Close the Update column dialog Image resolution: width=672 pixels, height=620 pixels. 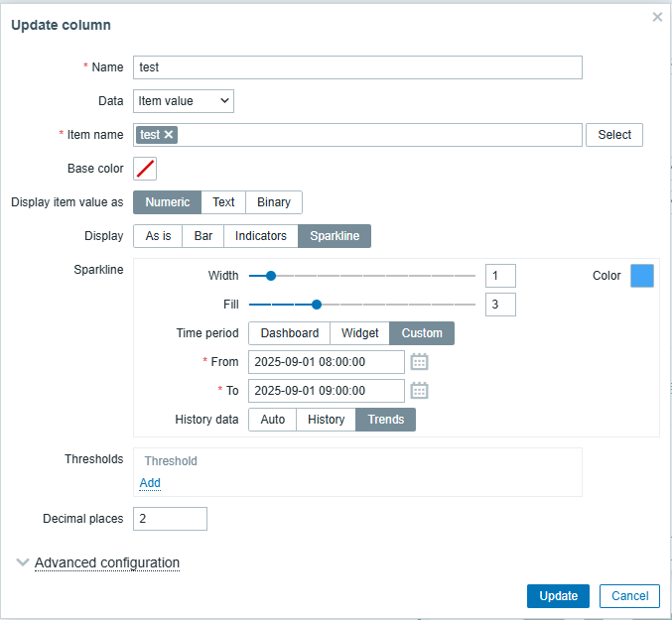click(x=657, y=17)
